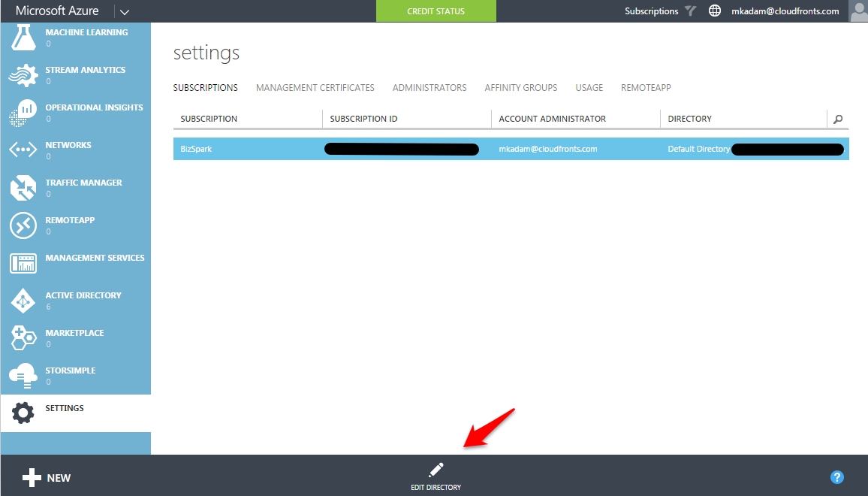The width and height of the screenshot is (868, 496).
Task: Click the globe language icon
Action: coord(715,11)
